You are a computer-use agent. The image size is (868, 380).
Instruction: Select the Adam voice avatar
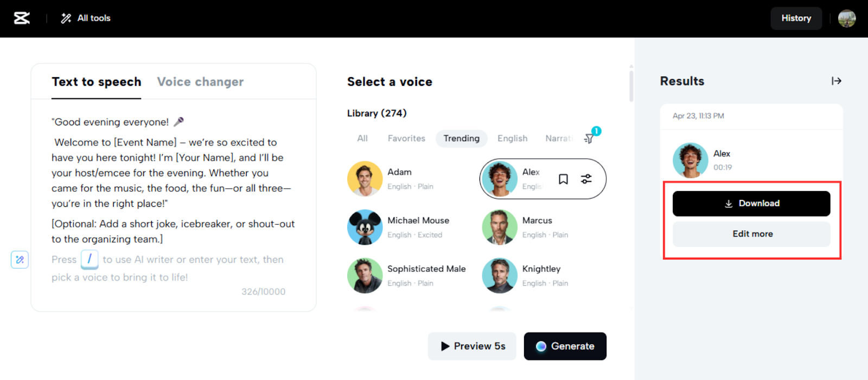pyautogui.click(x=365, y=179)
